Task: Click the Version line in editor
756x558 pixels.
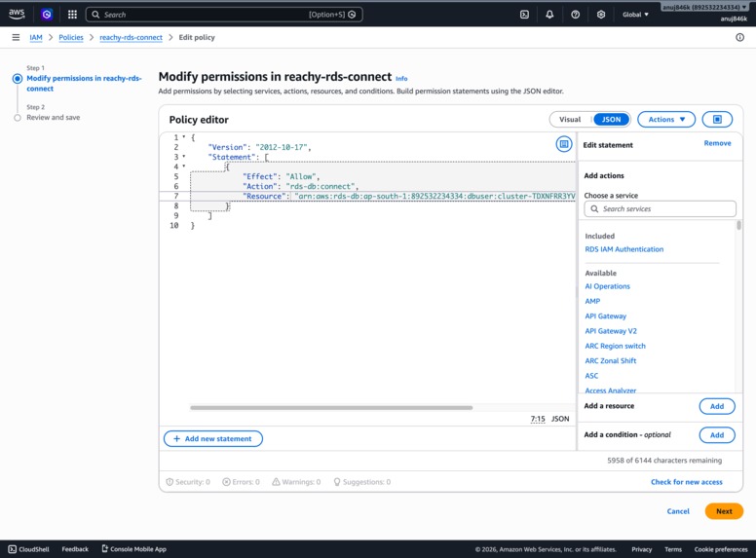Action: pos(259,147)
